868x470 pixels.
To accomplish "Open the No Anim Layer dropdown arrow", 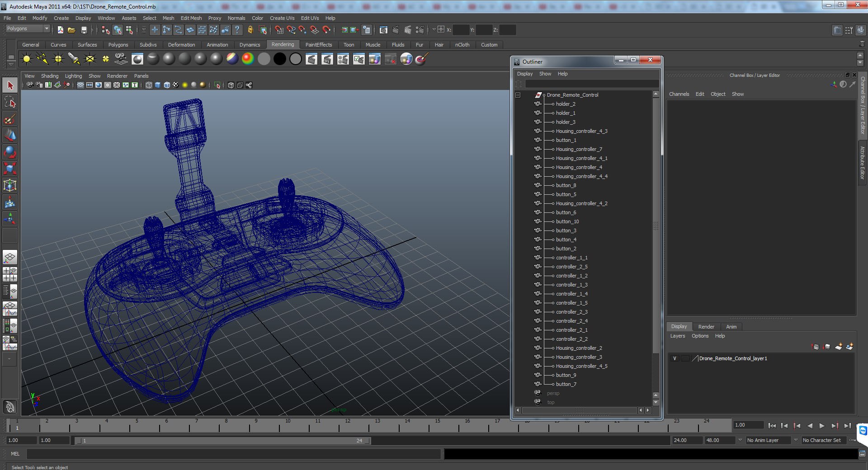I will tap(740, 440).
